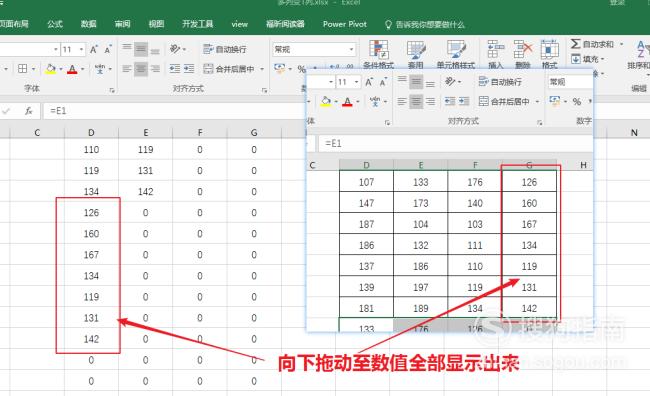Click the yellow fill color bucket
This screenshot has height=396, width=650.
[x=51, y=69]
